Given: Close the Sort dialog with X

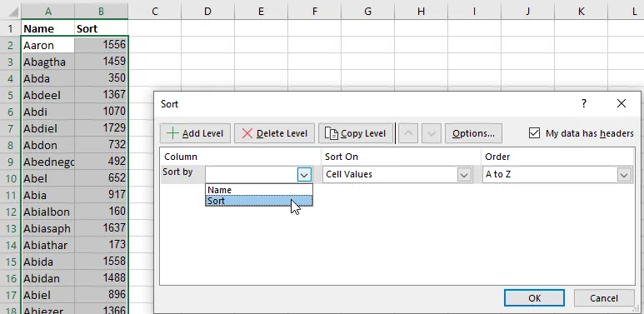Looking at the screenshot, I should tap(622, 103).
